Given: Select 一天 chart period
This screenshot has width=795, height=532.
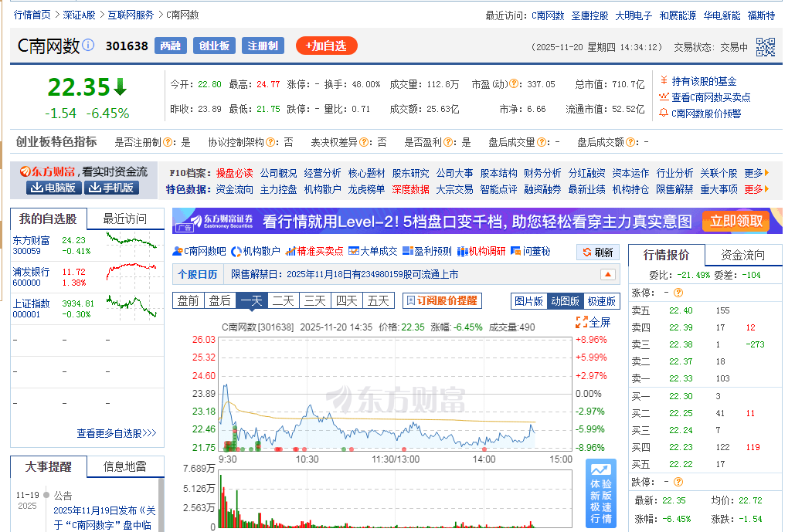Looking at the screenshot, I should click(x=252, y=301).
